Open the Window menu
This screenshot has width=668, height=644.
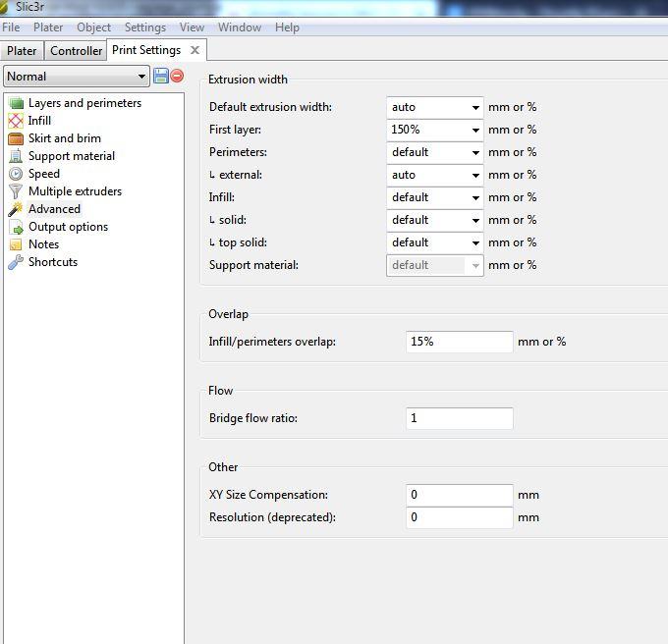click(x=240, y=27)
